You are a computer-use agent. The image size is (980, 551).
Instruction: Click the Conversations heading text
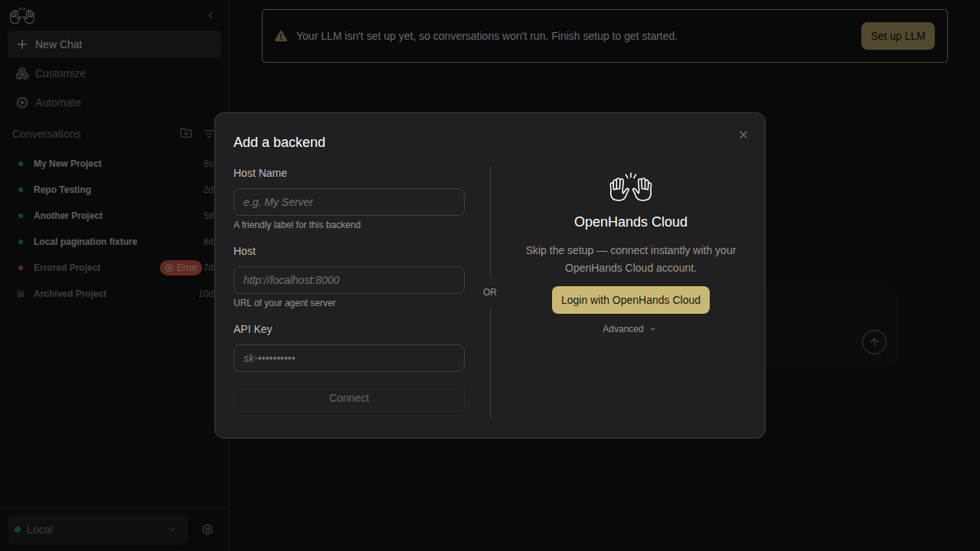[x=47, y=134]
